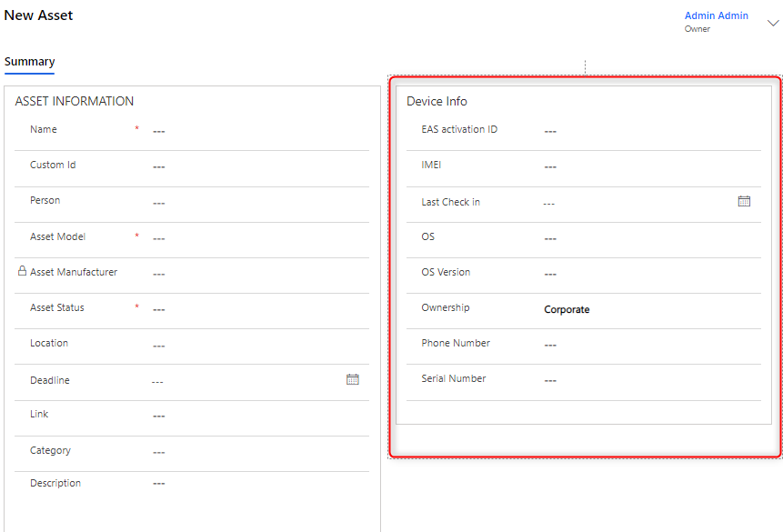Open the Deadline calendar picker icon
This screenshot has width=783, height=532.
pos(353,379)
